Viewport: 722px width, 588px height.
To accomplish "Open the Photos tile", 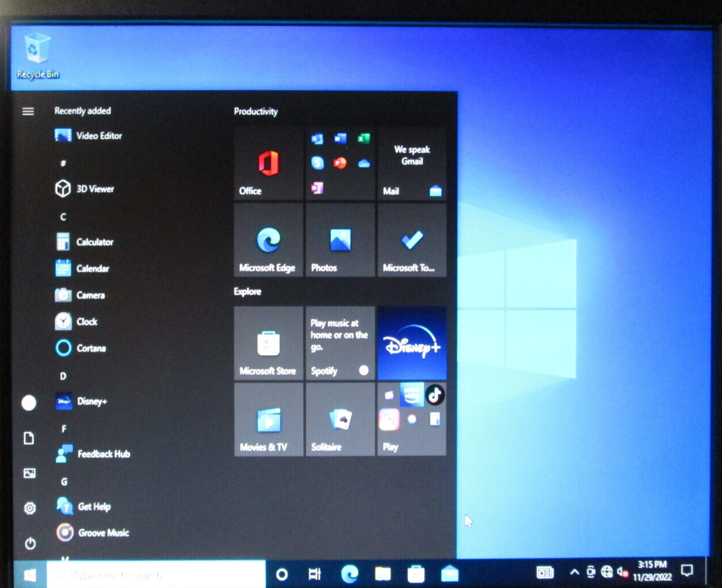I will click(341, 240).
